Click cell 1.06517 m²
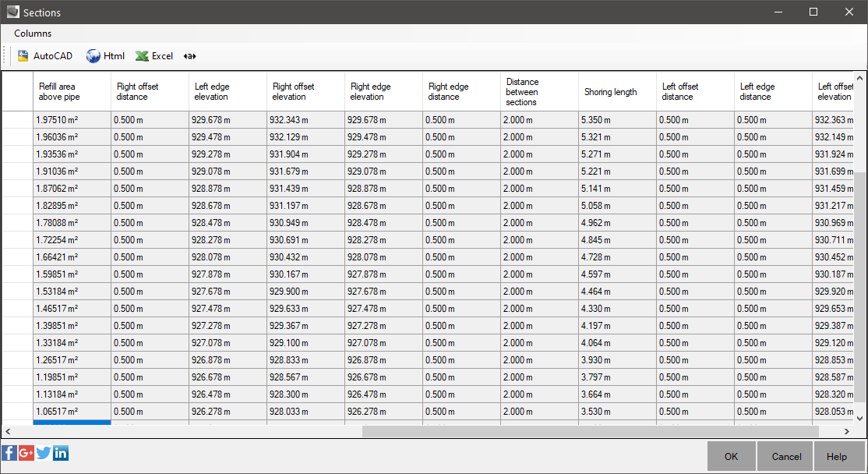Image resolution: width=868 pixels, height=474 pixels. (72, 412)
